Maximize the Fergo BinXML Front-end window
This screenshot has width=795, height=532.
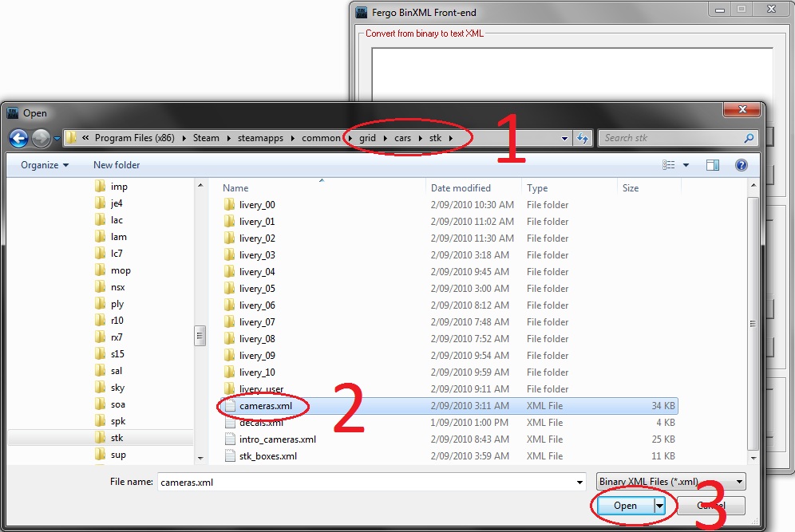(742, 9)
